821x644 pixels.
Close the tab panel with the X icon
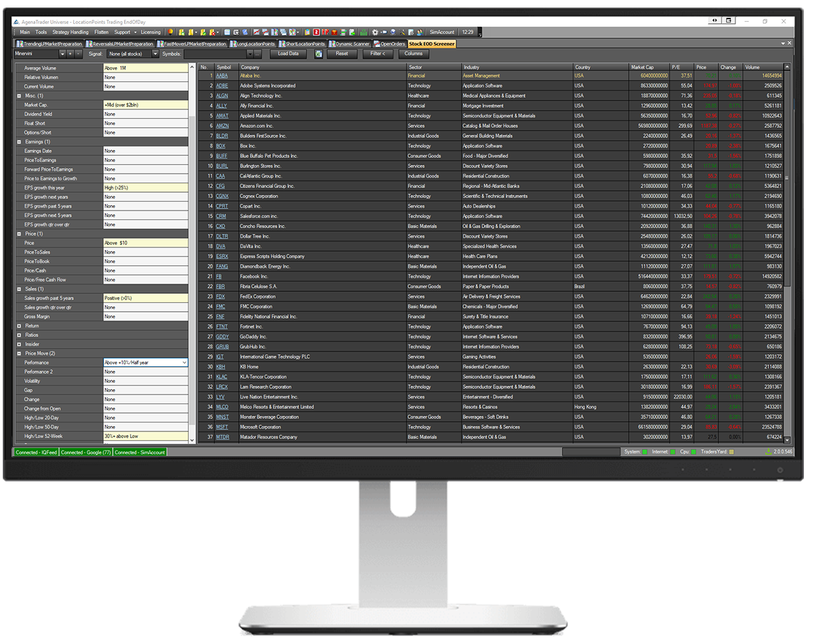790,43
